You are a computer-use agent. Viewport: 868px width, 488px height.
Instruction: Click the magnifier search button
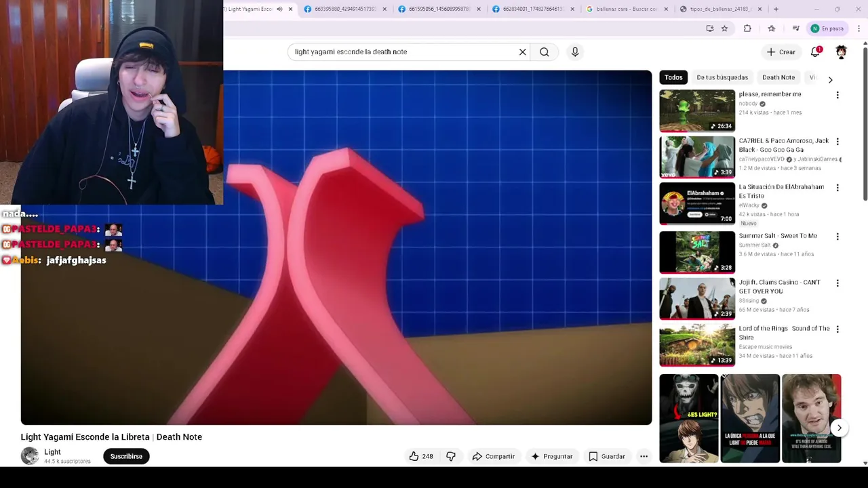click(x=545, y=52)
